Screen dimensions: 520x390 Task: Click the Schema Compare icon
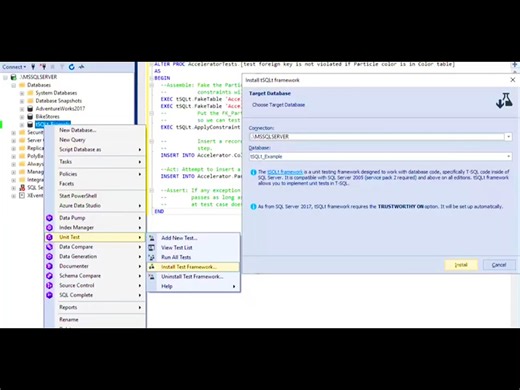pos(49,276)
